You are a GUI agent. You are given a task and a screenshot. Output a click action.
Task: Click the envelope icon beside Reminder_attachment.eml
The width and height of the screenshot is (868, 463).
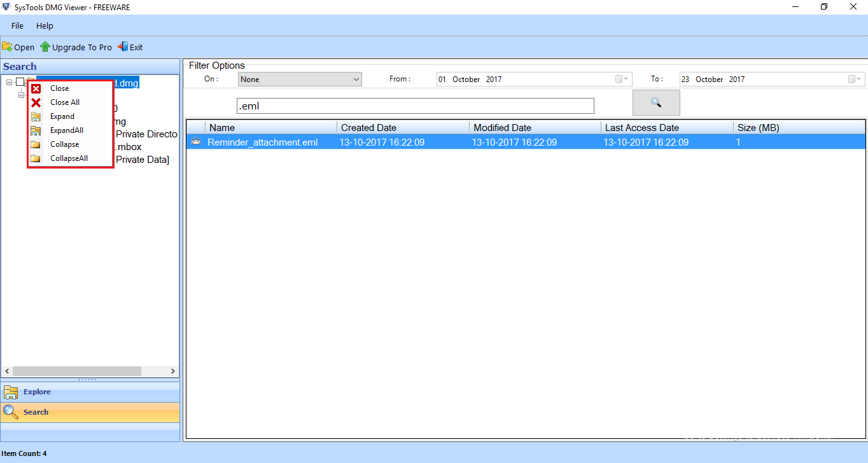point(196,141)
